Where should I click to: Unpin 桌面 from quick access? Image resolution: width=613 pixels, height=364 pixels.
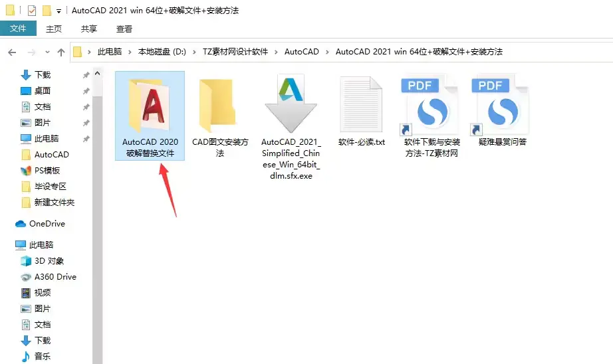[86, 91]
